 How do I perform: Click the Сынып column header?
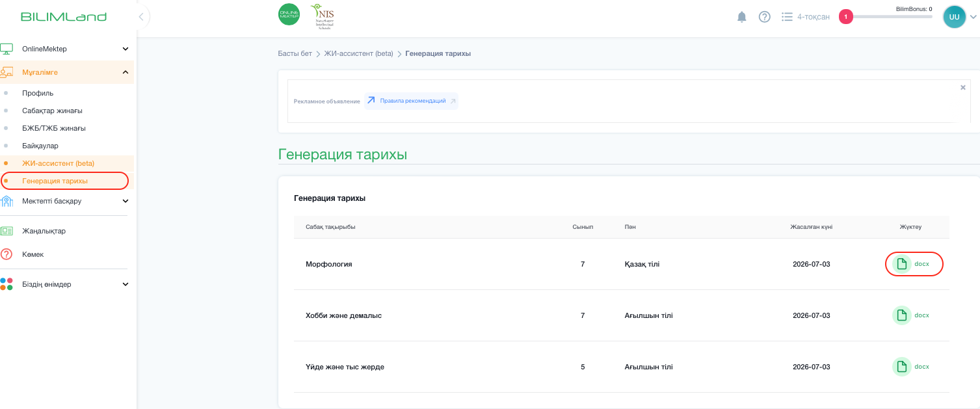[583, 227]
